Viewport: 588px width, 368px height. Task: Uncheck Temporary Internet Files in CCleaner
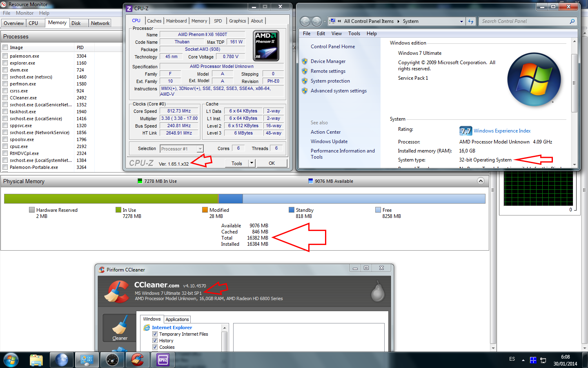coord(155,334)
